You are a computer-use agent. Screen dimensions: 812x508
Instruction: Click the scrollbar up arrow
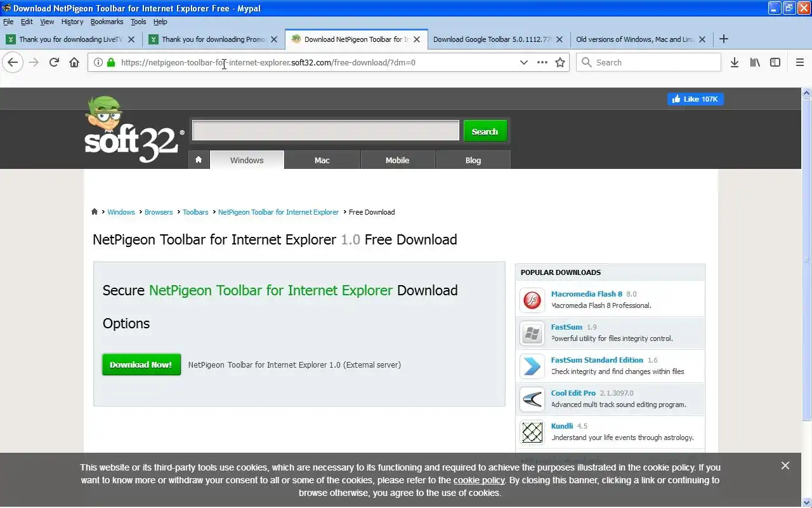[807, 93]
